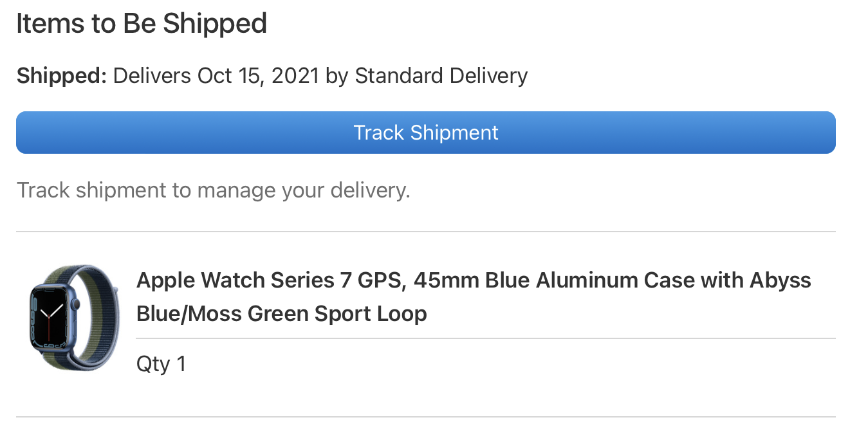Select the "Items to Be Shipped" heading
This screenshot has width=868, height=422.
(x=141, y=24)
